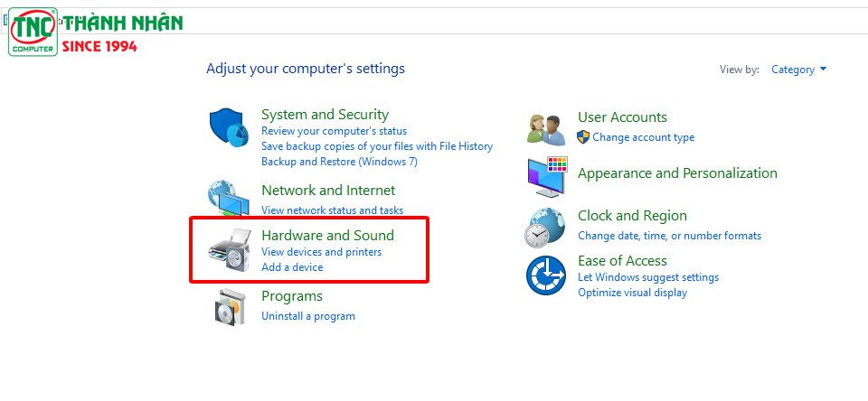Click the Clock and Region globe-clock icon

[544, 228]
